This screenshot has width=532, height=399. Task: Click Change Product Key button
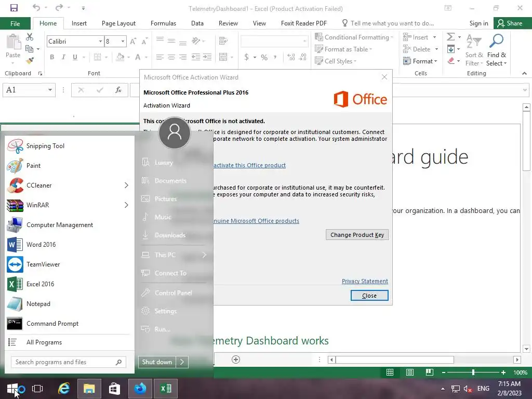pyautogui.click(x=357, y=235)
